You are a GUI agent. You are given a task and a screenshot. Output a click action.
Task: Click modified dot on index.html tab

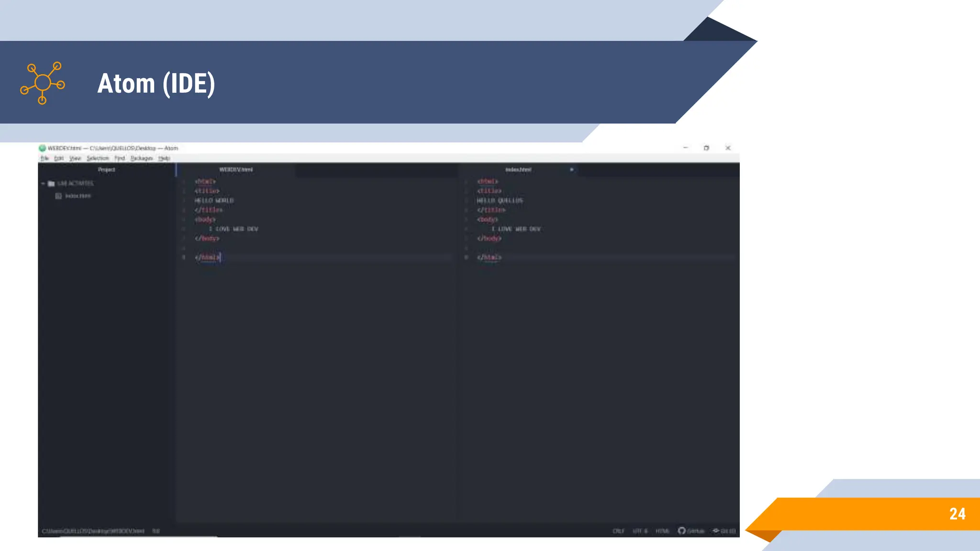(571, 170)
